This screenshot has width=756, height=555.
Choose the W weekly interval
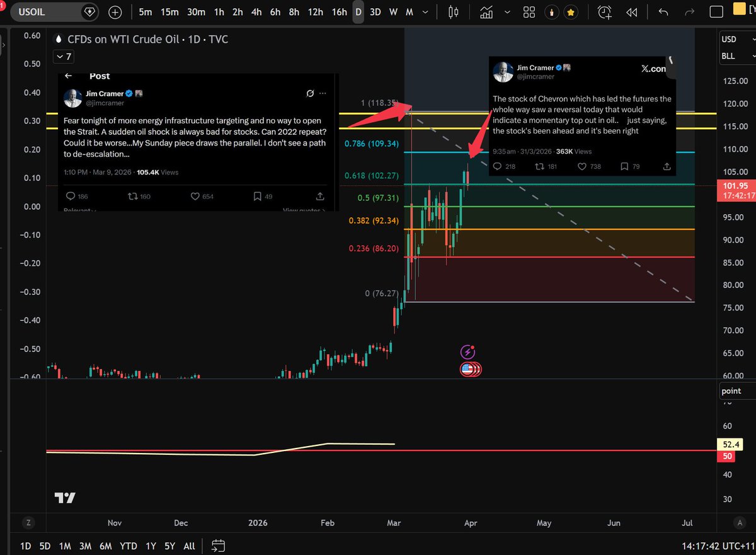coord(393,12)
